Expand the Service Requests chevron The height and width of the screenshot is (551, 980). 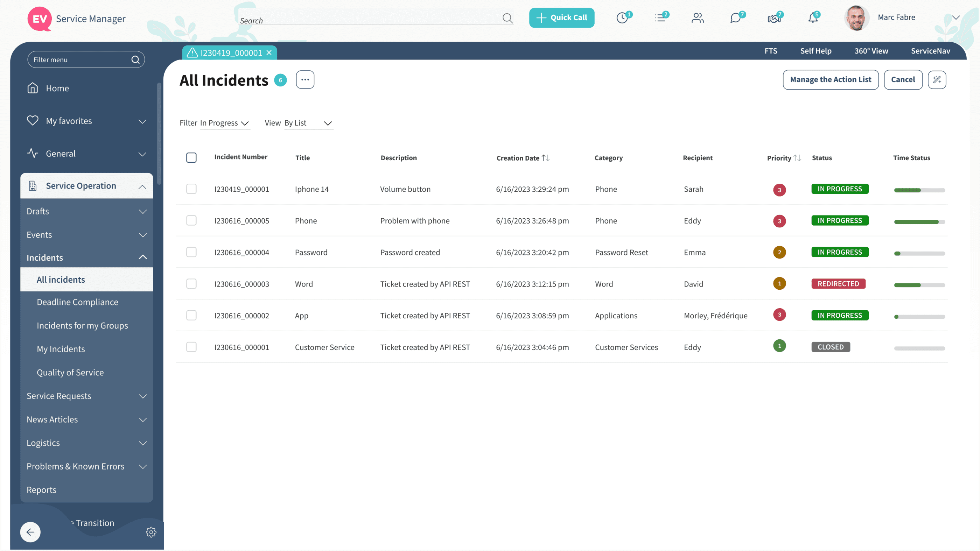pos(143,396)
